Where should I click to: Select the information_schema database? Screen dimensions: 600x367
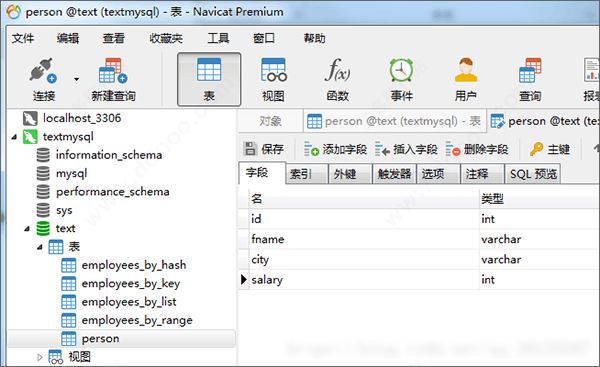point(109,155)
